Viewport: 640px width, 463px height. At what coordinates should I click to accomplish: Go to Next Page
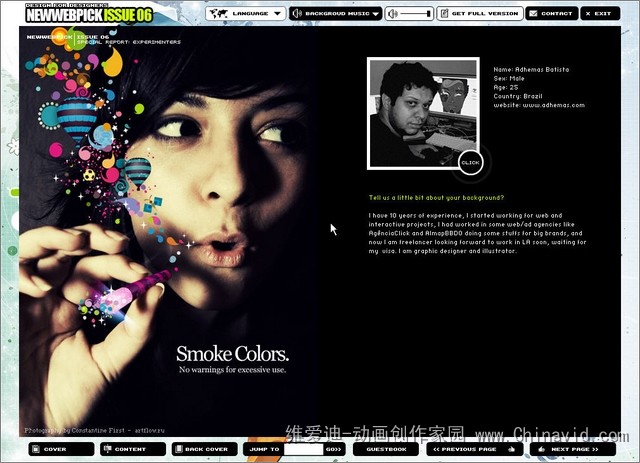tap(573, 449)
